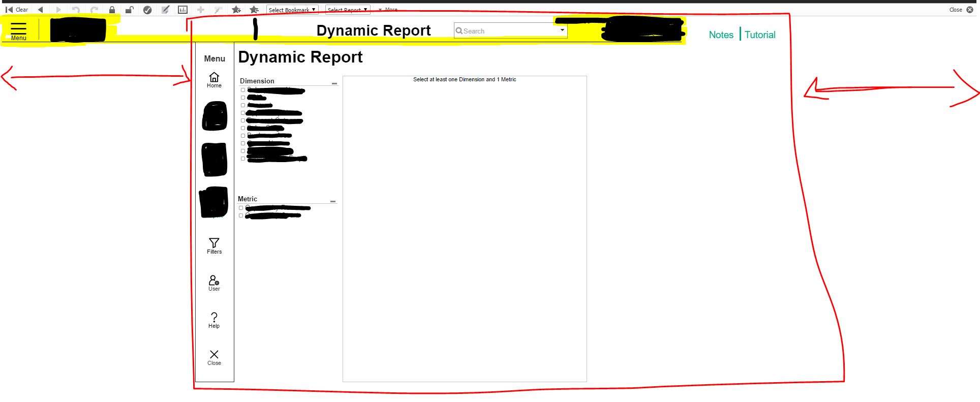
Task: Open the Tutorial link
Action: 760,35
